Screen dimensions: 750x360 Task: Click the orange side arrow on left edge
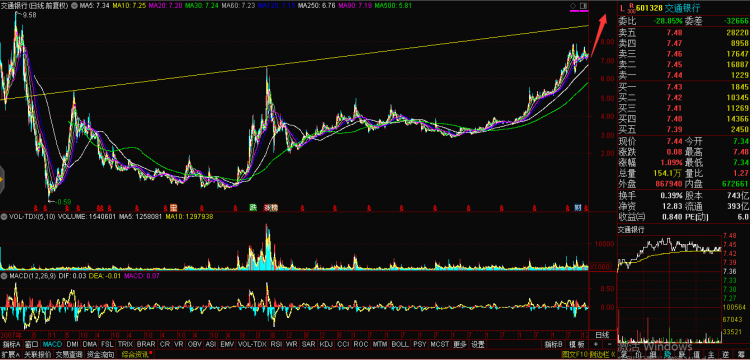coord(1,180)
